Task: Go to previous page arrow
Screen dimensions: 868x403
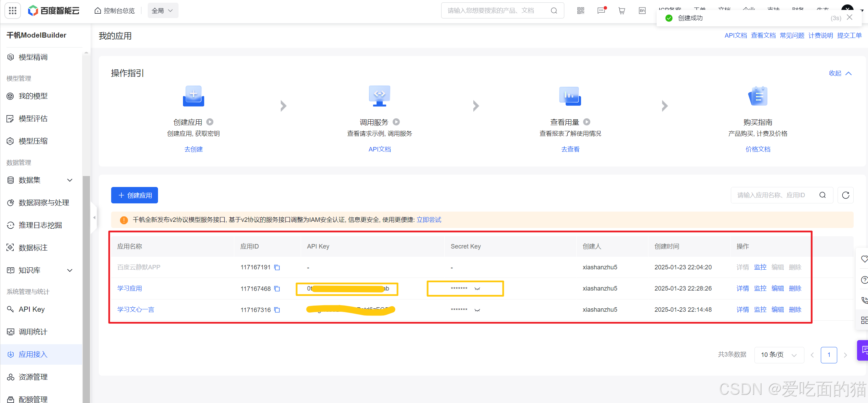Action: pyautogui.click(x=812, y=355)
